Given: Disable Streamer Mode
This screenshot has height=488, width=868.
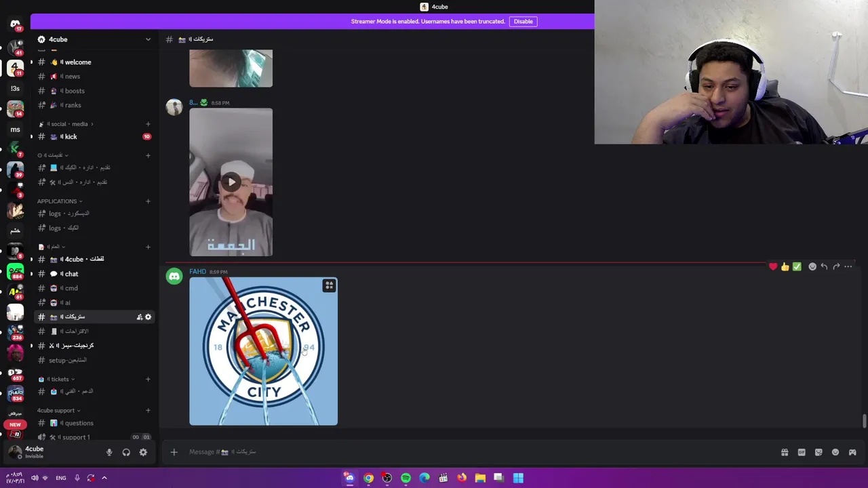Looking at the screenshot, I should click(x=523, y=22).
